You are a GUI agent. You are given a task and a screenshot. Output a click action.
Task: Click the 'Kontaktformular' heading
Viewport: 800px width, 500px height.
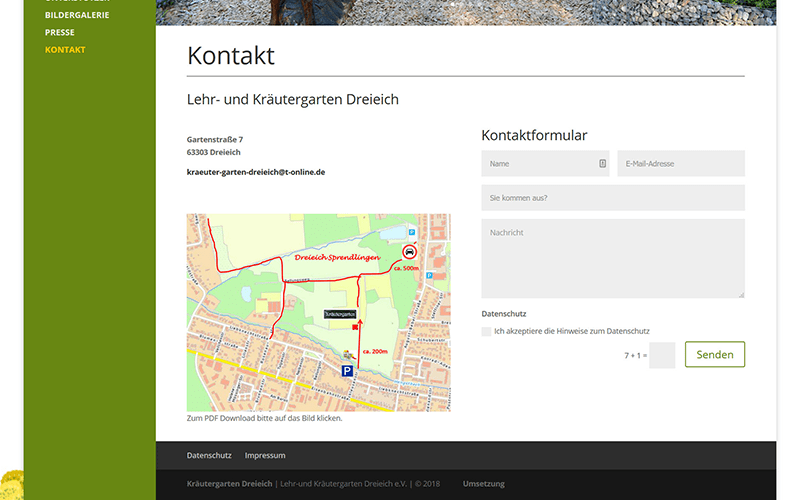[x=534, y=136]
